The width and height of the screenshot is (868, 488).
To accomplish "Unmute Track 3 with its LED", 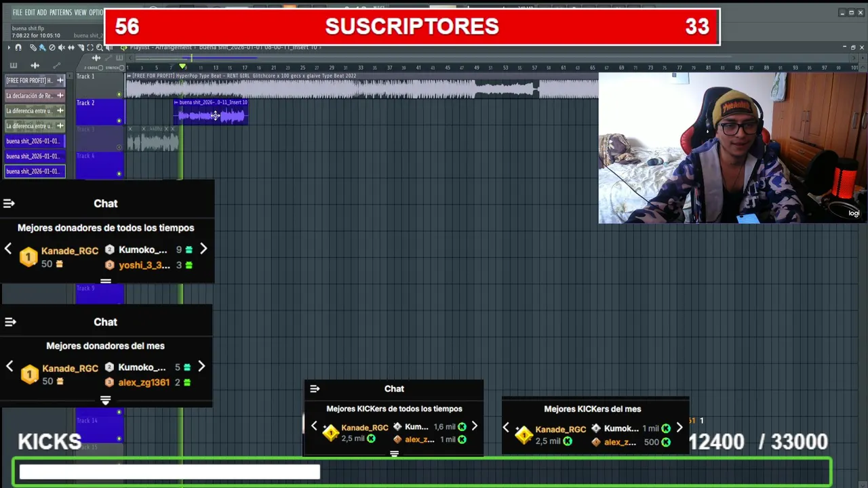I will (x=119, y=147).
